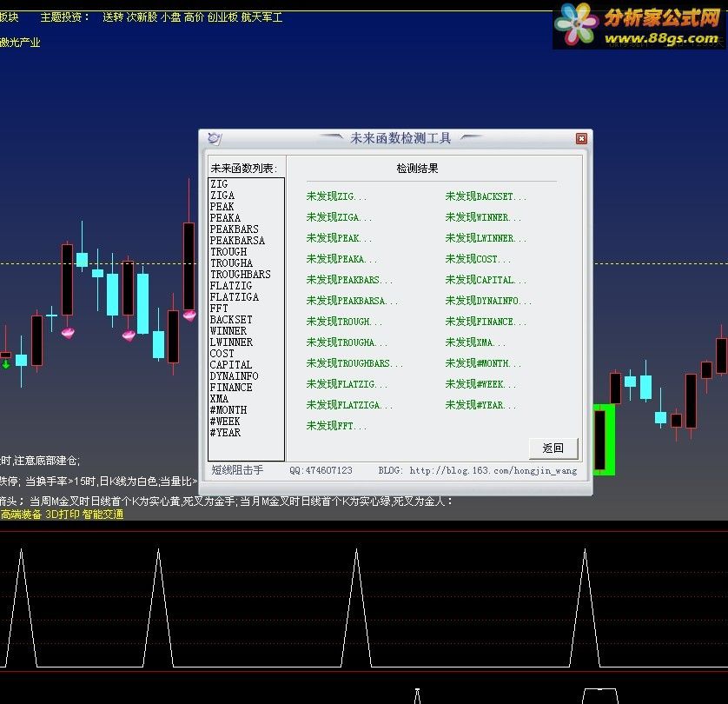The image size is (728, 704).
Task: Select XMA in the function list
Action: tap(219, 398)
